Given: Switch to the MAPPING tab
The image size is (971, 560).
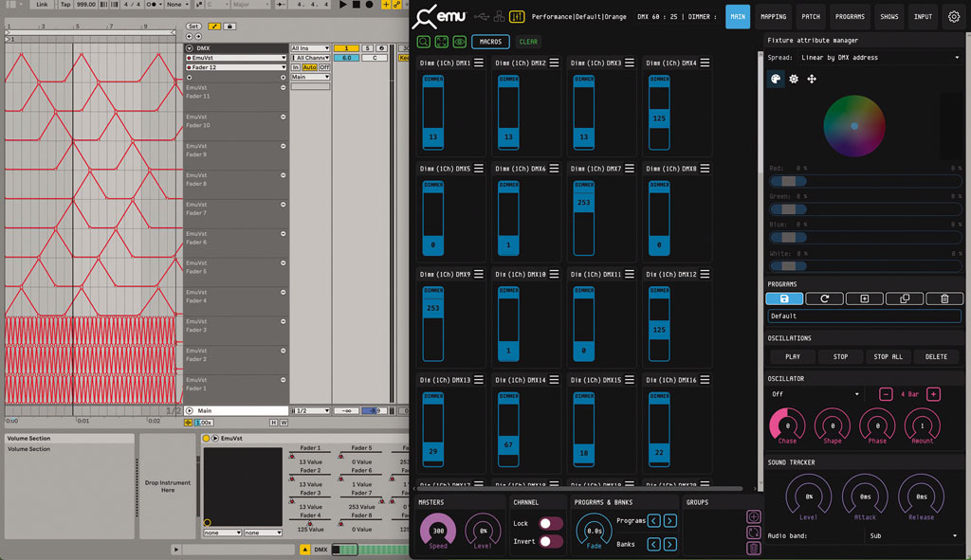Looking at the screenshot, I should tap(773, 17).
